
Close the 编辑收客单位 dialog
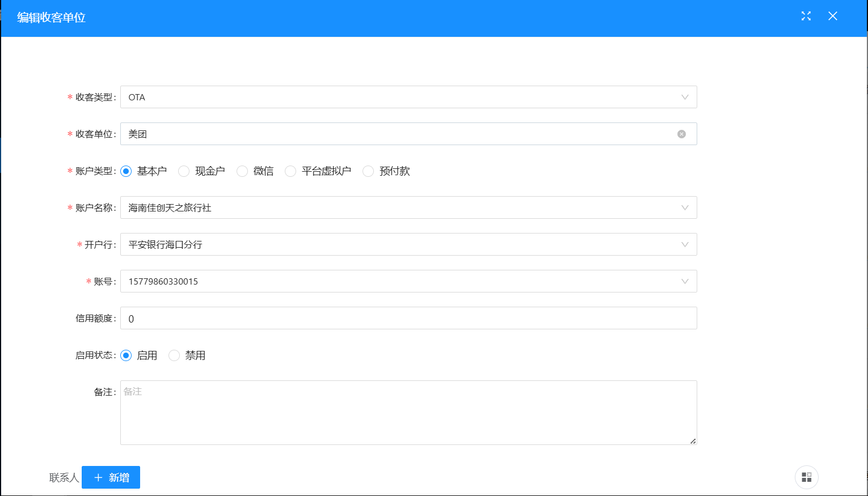(x=832, y=16)
